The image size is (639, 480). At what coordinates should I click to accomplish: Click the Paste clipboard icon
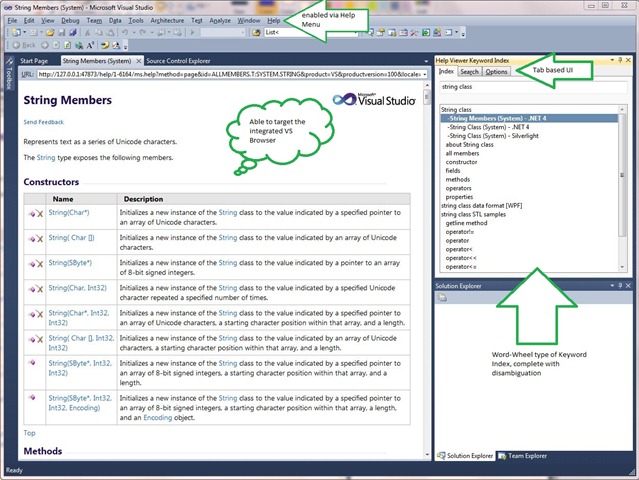pos(110,32)
